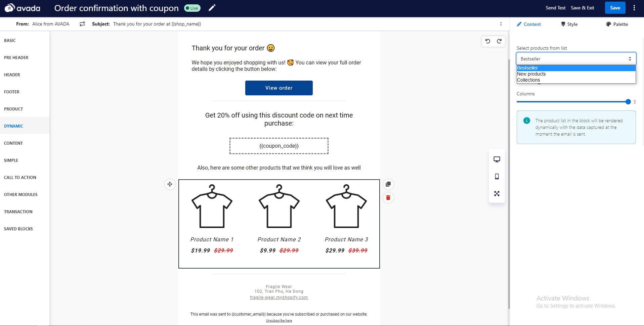Click the Save button

point(615,8)
